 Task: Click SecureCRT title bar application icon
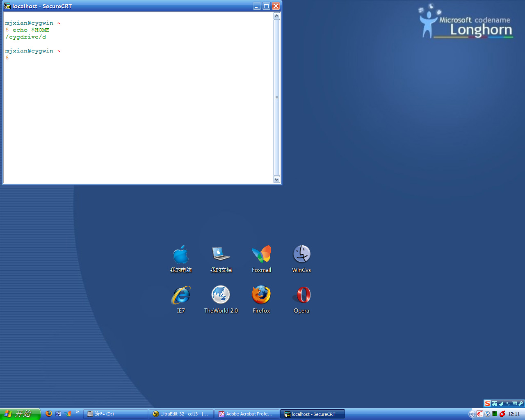coord(7,6)
